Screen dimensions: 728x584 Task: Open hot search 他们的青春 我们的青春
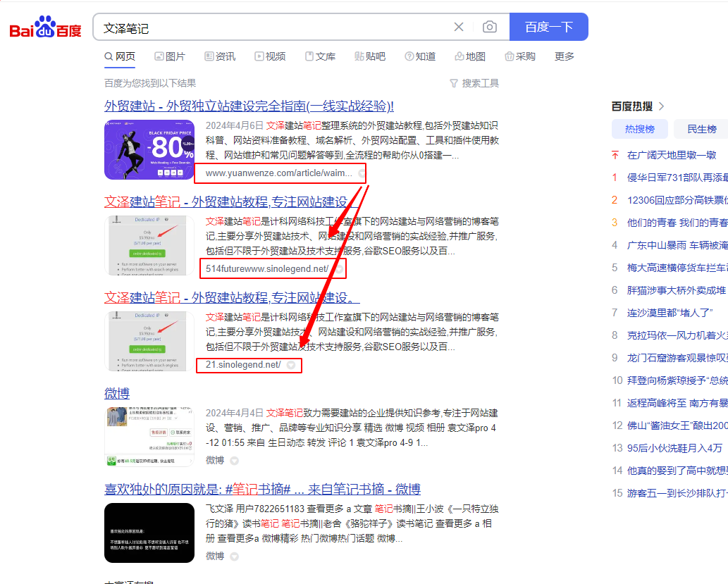click(677, 223)
